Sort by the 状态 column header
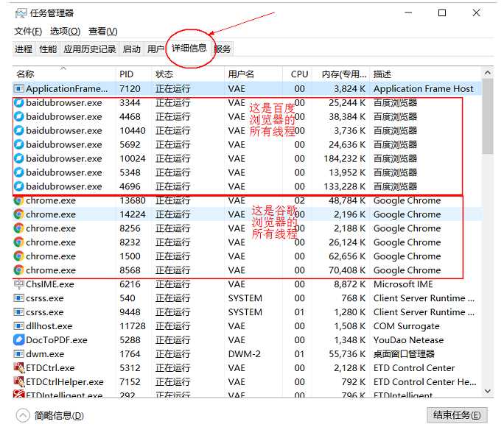 tap(188, 74)
